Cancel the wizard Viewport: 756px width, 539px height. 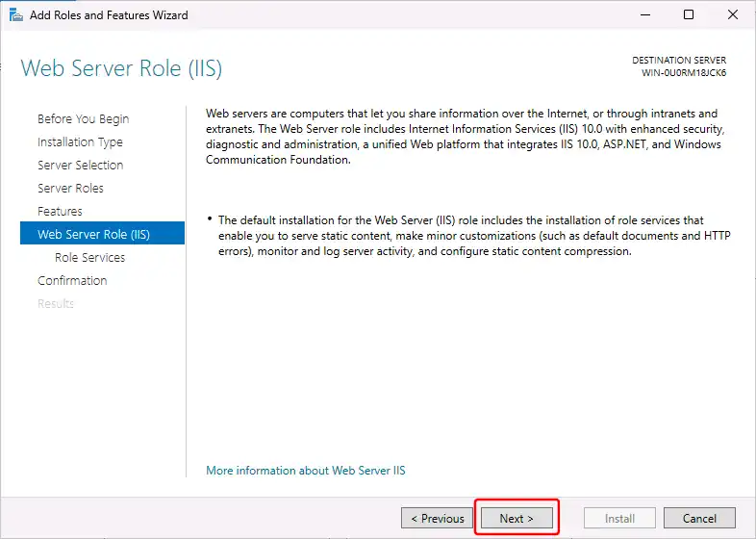point(699,519)
